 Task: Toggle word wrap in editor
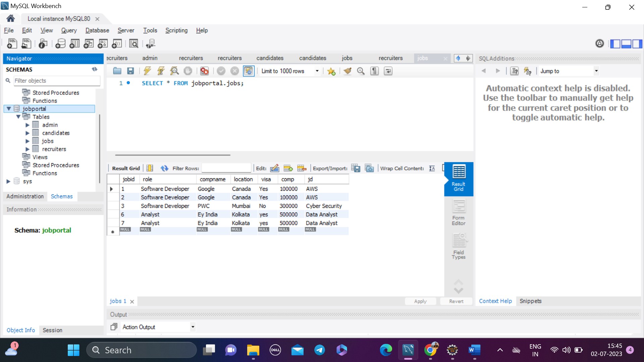tap(388, 71)
